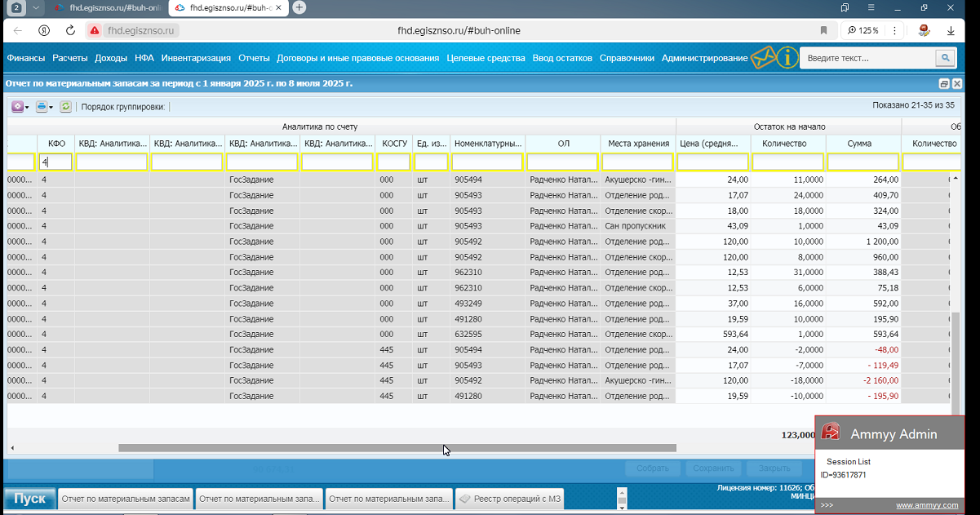This screenshot has height=515, width=980.
Task: Open the Доходы menu
Action: pyautogui.click(x=111, y=58)
